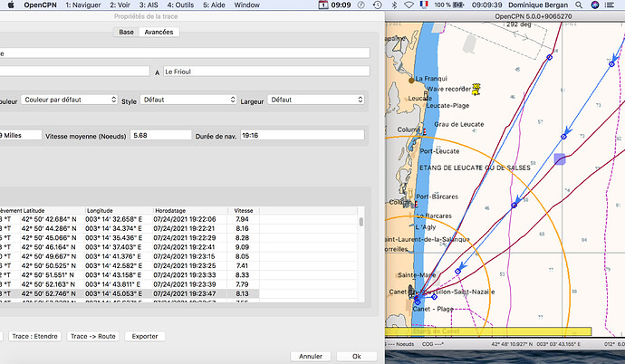Switch to the Base tab
625x364 pixels.
coord(126,32)
